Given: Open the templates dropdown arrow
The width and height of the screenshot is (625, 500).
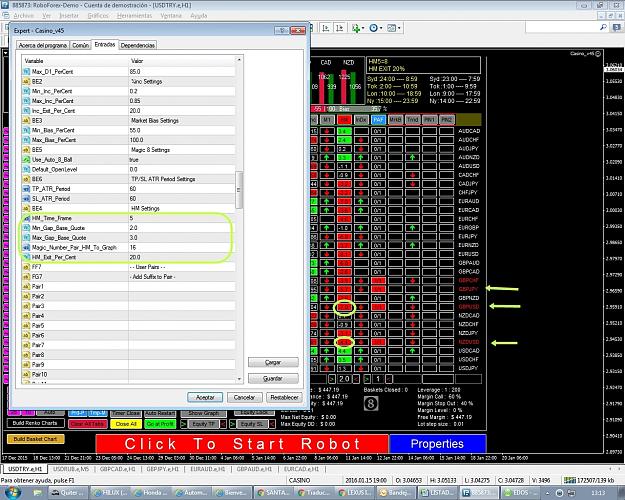Looking at the screenshot, I should 399,28.
